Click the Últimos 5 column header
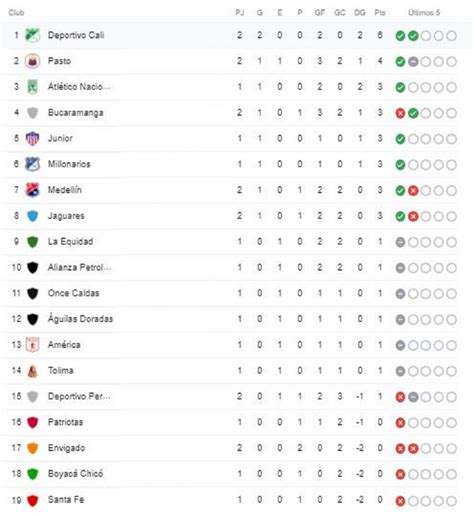 [424, 13]
